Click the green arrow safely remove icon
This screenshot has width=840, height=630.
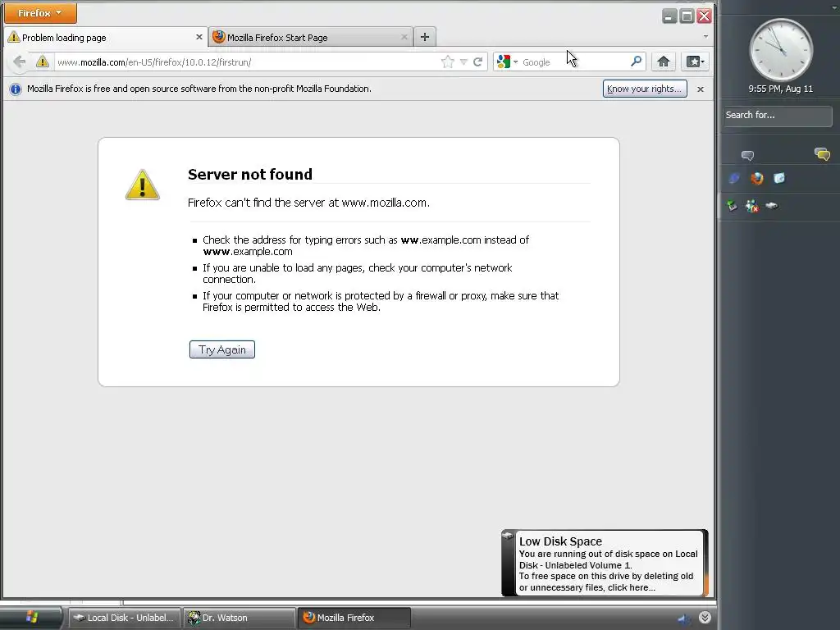[x=732, y=206]
